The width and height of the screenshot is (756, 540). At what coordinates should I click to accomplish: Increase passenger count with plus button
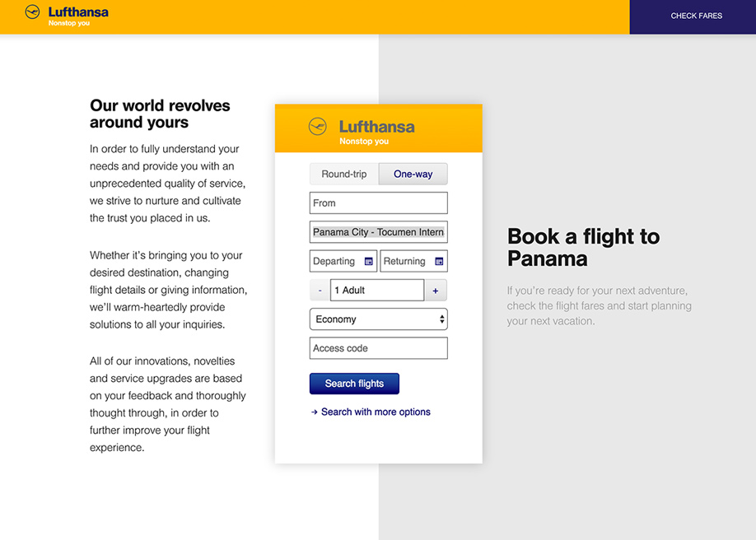coord(436,291)
